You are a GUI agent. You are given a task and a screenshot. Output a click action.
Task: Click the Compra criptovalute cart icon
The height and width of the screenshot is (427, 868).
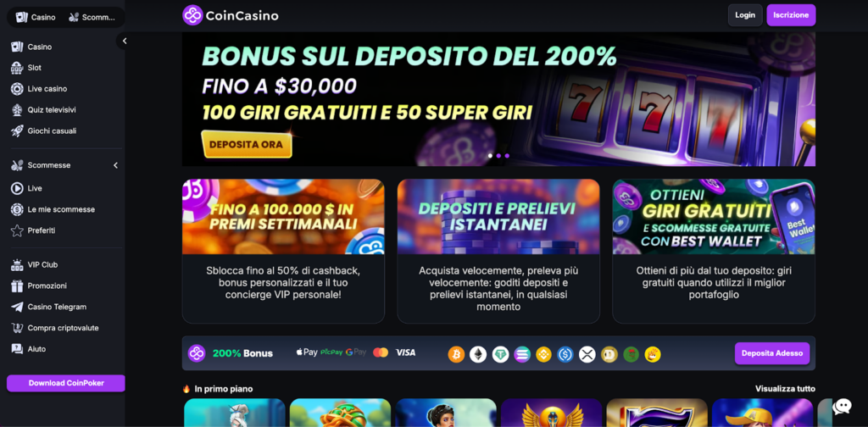pos(17,328)
